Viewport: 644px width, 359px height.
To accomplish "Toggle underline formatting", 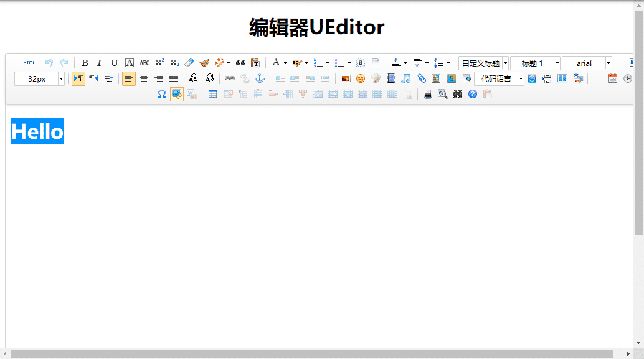I will pos(115,63).
